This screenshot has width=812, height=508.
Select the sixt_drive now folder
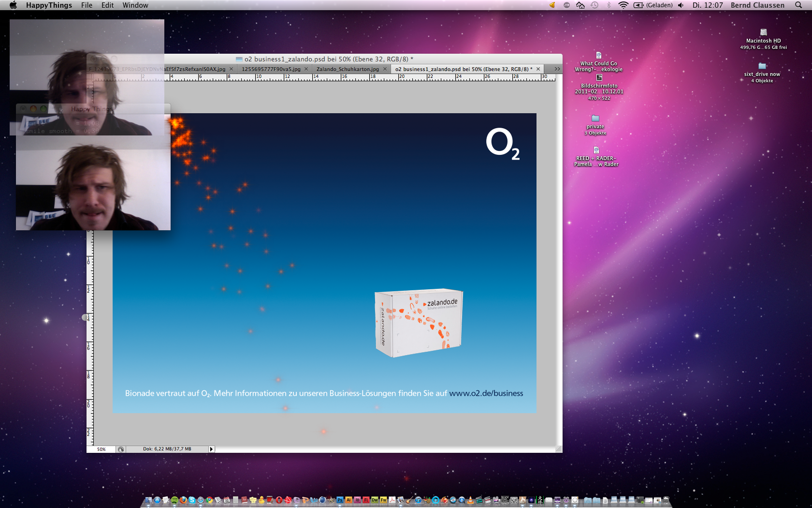762,66
